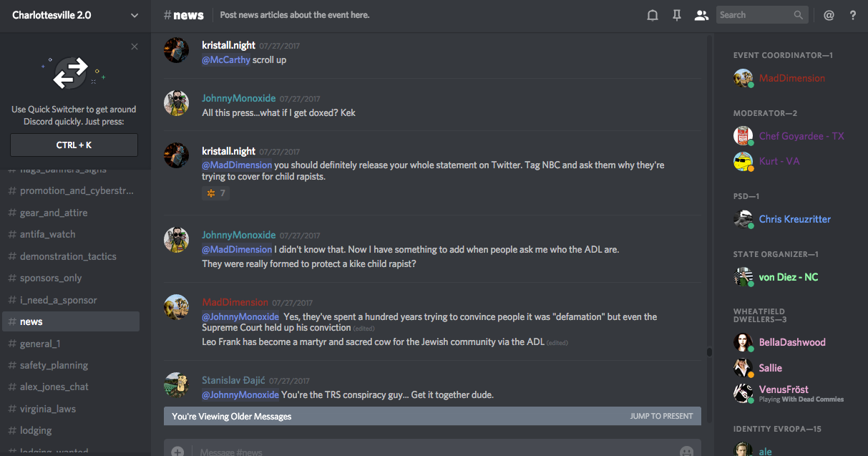
Task: Open help with the question mark icon
Action: pos(853,15)
